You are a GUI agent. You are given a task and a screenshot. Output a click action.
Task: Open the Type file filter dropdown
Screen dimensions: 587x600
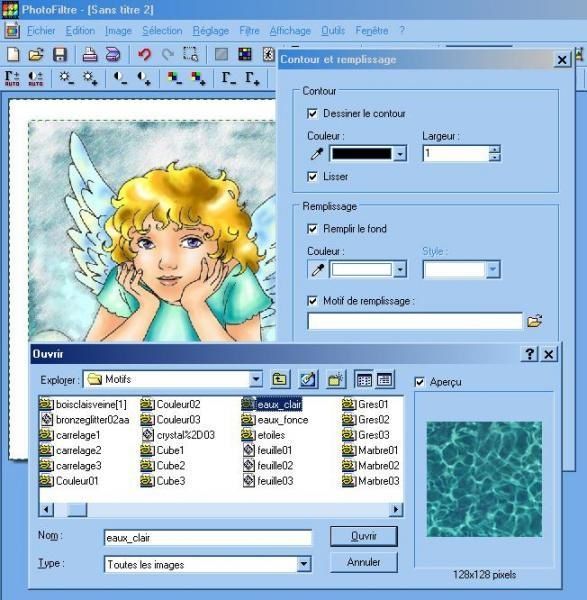(304, 564)
